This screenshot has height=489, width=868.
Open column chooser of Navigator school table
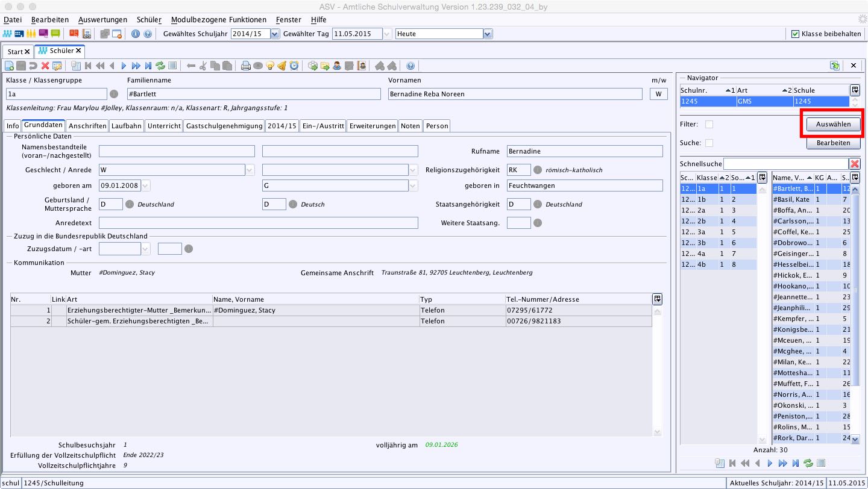[x=855, y=90]
